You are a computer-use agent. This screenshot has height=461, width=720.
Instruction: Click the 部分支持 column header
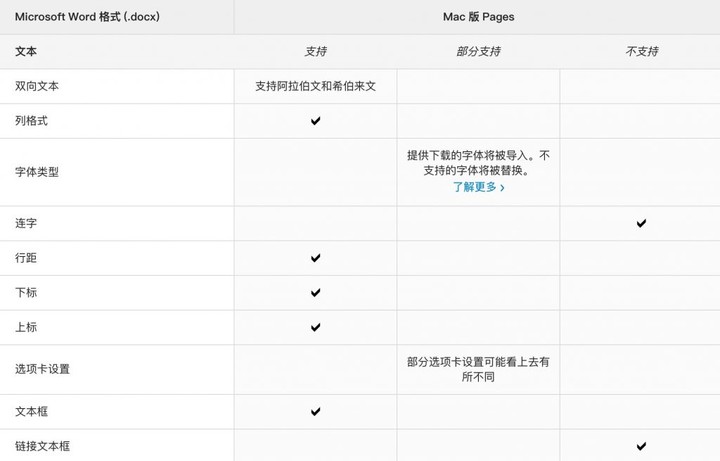[478, 51]
